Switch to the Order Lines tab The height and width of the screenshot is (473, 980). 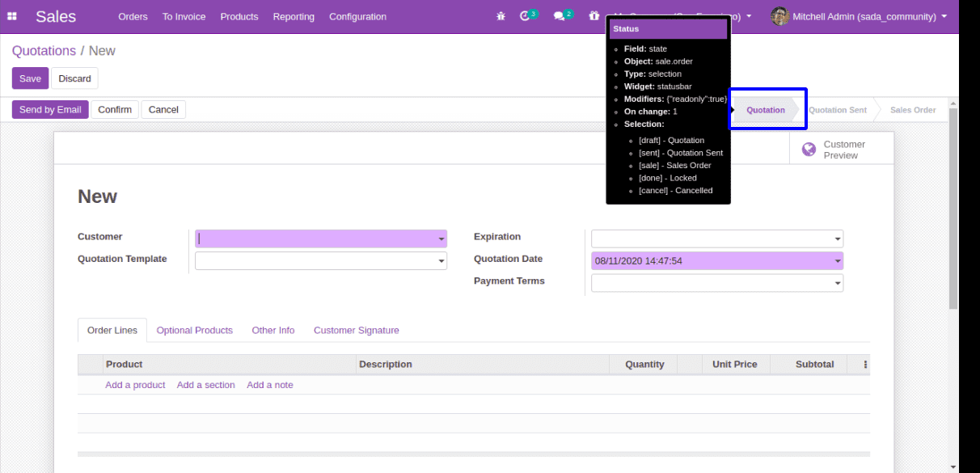click(112, 330)
